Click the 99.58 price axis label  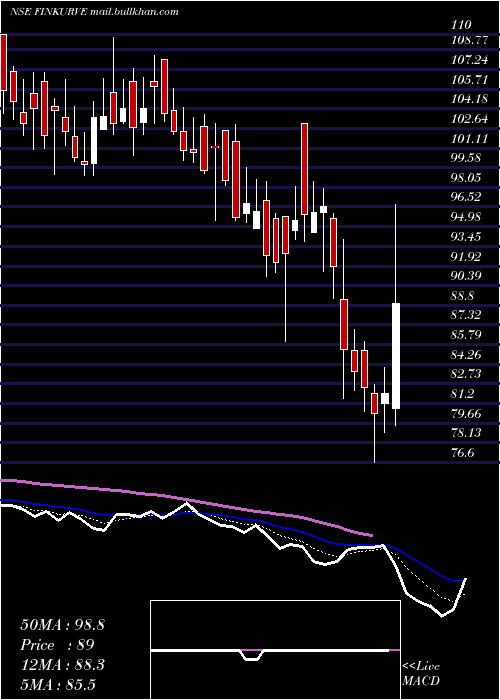pyautogui.click(x=466, y=158)
